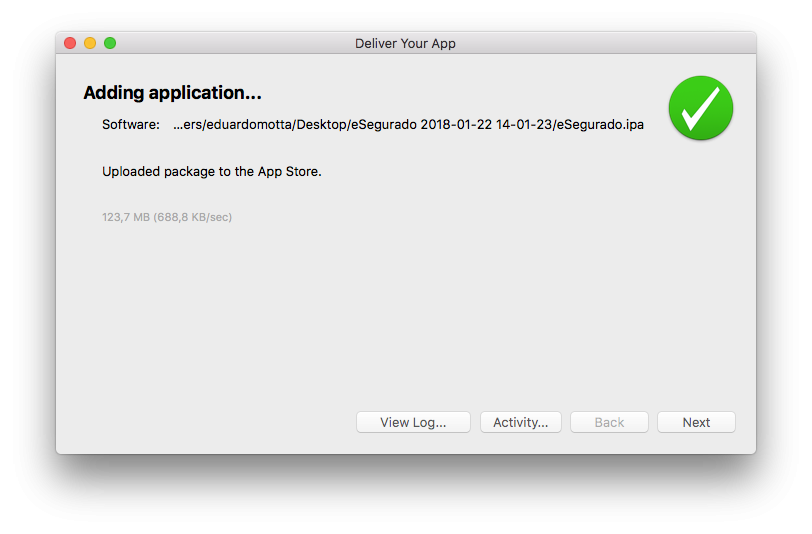Open the Activity... window
This screenshot has width=812, height=534.
coord(520,422)
